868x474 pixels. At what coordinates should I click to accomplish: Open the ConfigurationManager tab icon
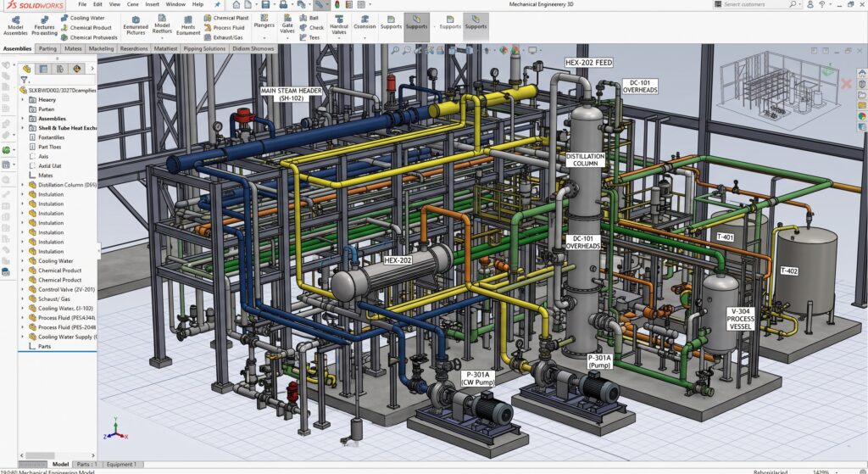tap(60, 69)
